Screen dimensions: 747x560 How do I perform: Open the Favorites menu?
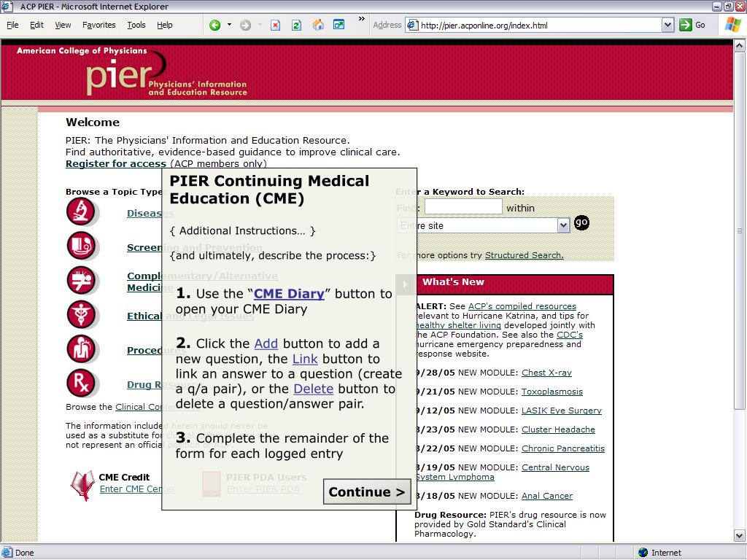(99, 26)
